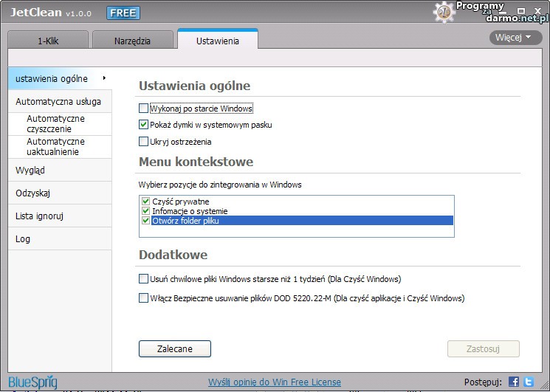Open 'Lista ignoruj' settings section

point(39,216)
